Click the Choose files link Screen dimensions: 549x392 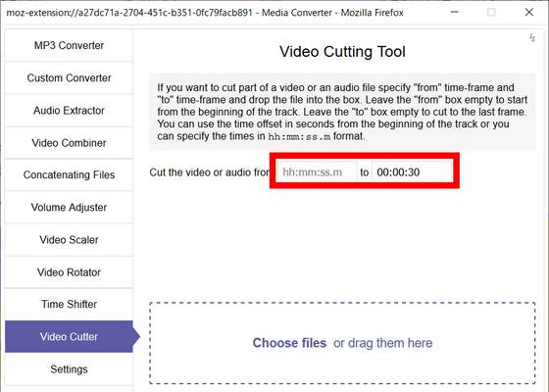289,343
